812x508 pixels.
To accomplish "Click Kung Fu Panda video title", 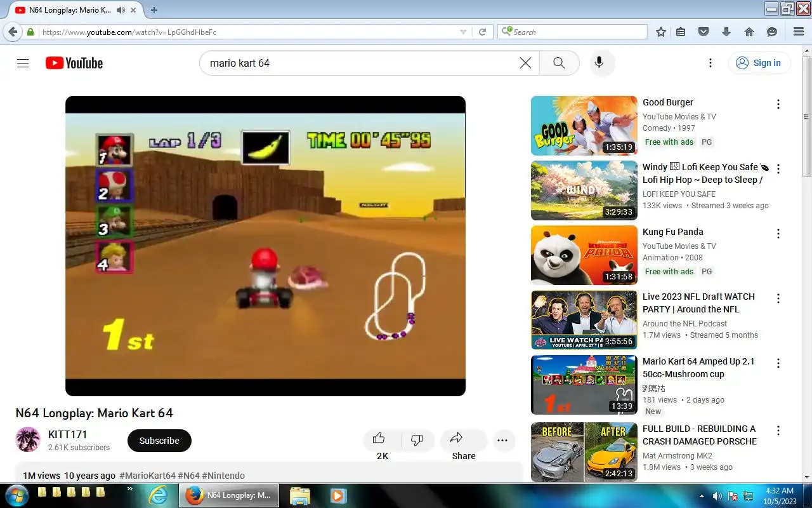I will pos(673,232).
